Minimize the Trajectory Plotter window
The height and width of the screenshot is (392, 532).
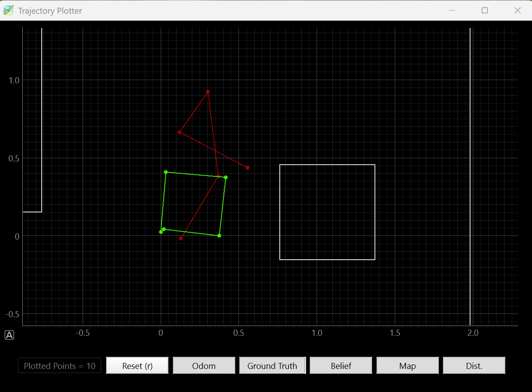point(452,11)
